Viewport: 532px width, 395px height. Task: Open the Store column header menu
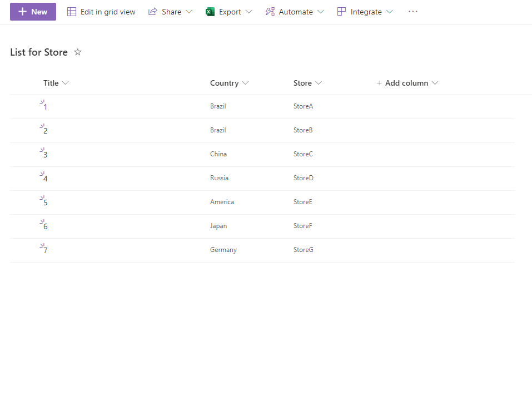(x=308, y=83)
